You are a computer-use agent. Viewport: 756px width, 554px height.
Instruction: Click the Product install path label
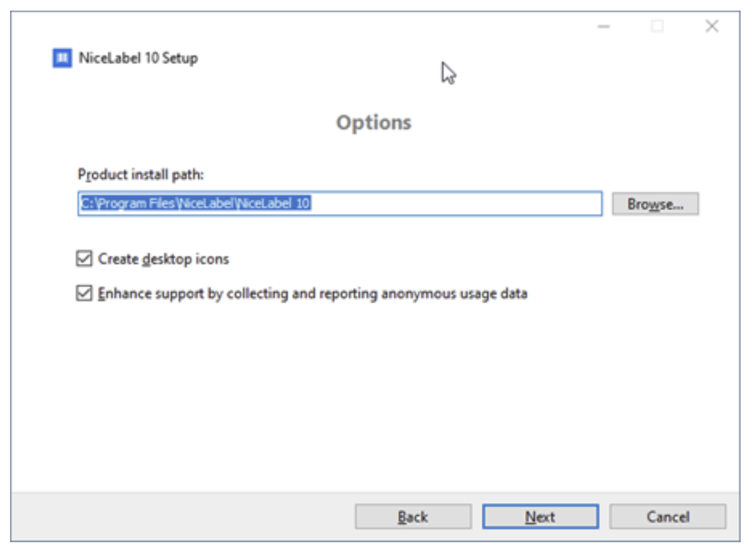click(141, 175)
